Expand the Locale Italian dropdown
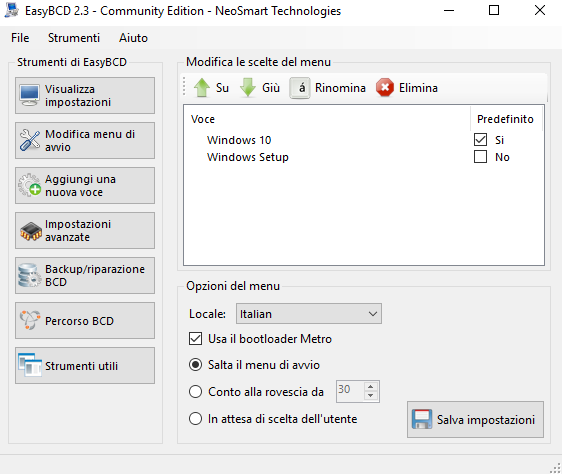The width and height of the screenshot is (562, 474). (309, 314)
